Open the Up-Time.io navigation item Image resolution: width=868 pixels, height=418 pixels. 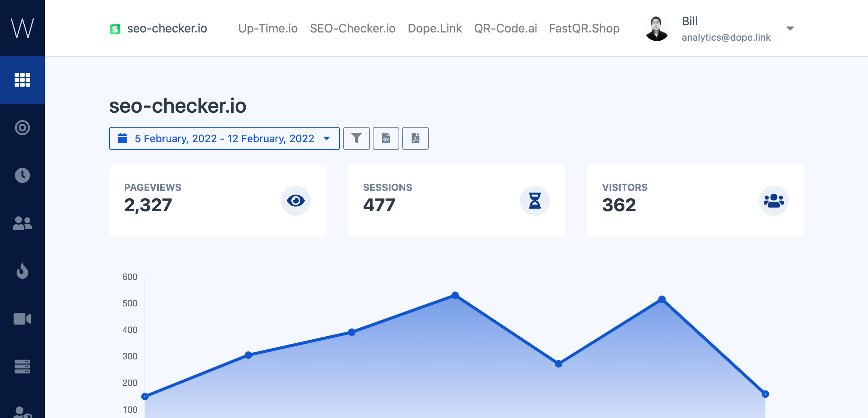pos(268,28)
